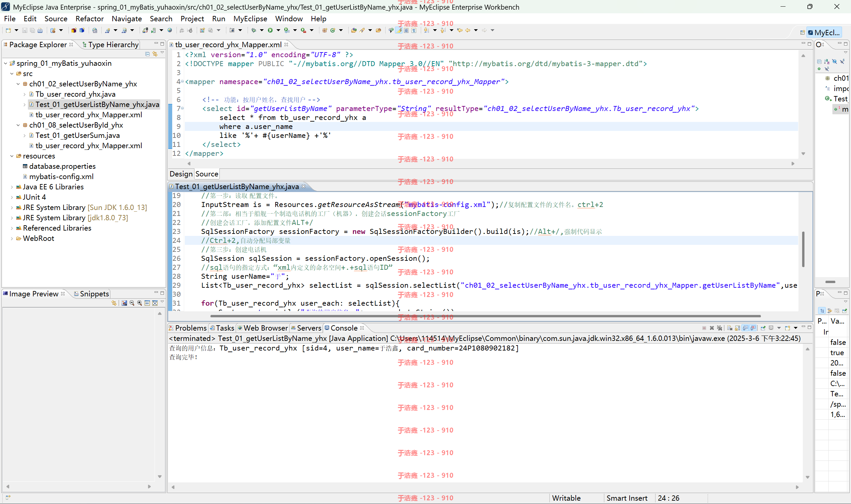Open the MyEclipse menu
The image size is (851, 504).
coord(250,19)
